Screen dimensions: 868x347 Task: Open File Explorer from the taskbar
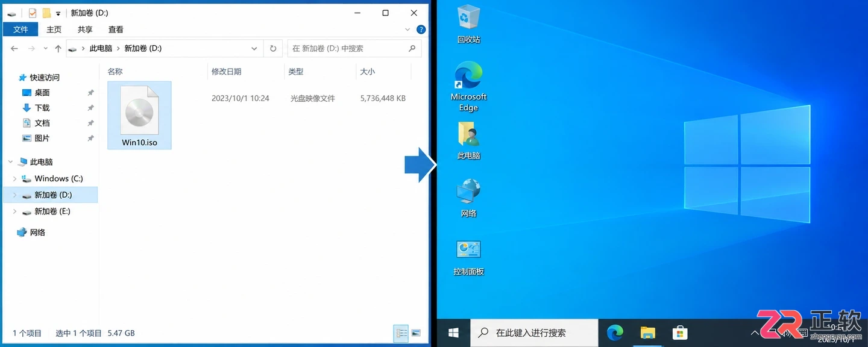coord(647,333)
